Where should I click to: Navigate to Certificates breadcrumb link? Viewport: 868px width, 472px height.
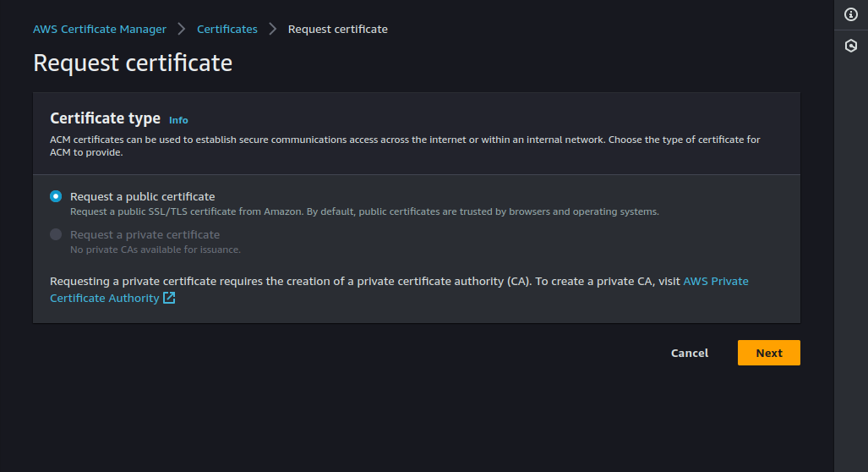click(227, 29)
